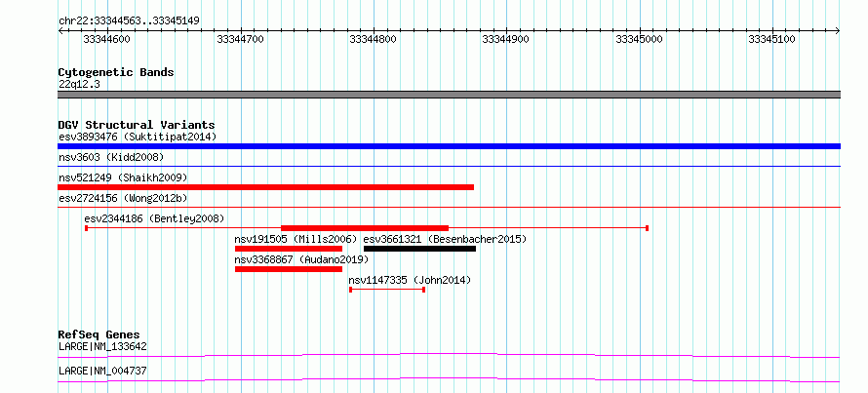Click the RefSeq Genes track heading
The width and height of the screenshot is (868, 393).
(x=99, y=334)
